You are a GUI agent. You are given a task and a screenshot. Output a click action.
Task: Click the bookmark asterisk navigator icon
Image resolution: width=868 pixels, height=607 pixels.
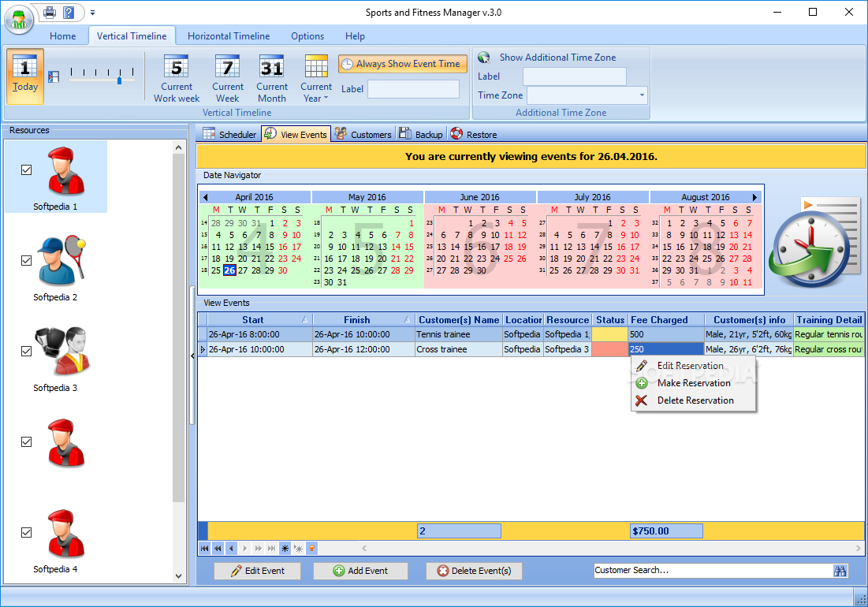tap(285, 549)
